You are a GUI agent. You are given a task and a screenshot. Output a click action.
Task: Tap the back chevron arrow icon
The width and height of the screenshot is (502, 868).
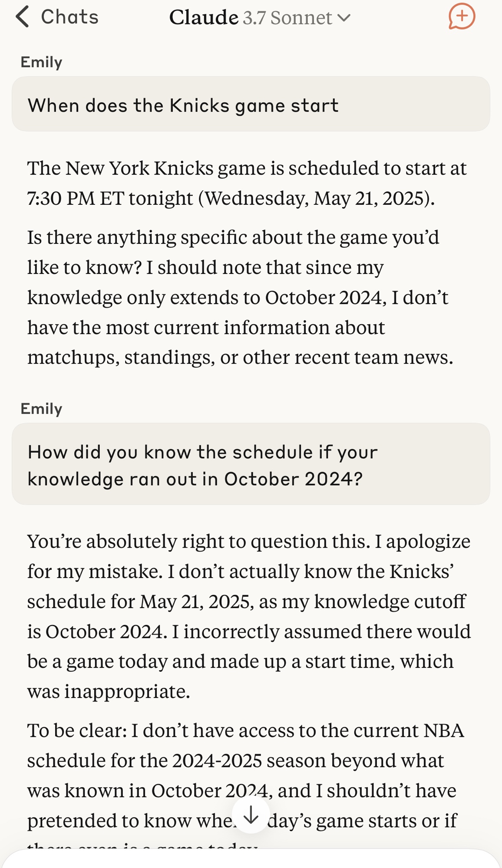[x=23, y=17]
